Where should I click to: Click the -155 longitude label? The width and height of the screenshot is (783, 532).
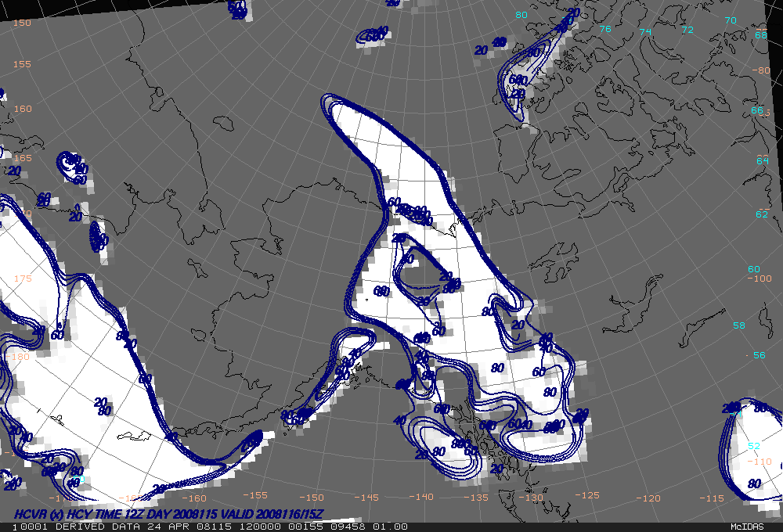255,494
